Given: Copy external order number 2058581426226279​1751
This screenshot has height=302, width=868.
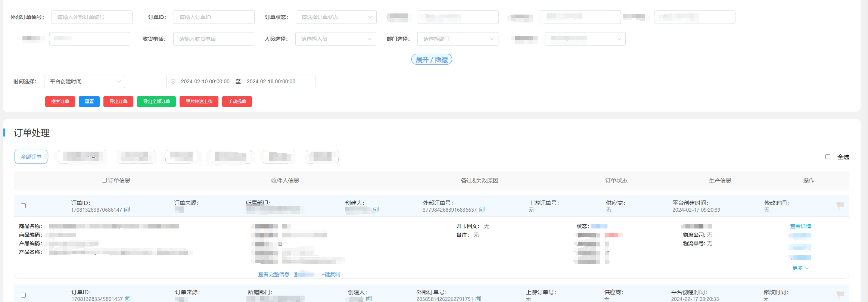Looking at the screenshot, I should [478, 299].
